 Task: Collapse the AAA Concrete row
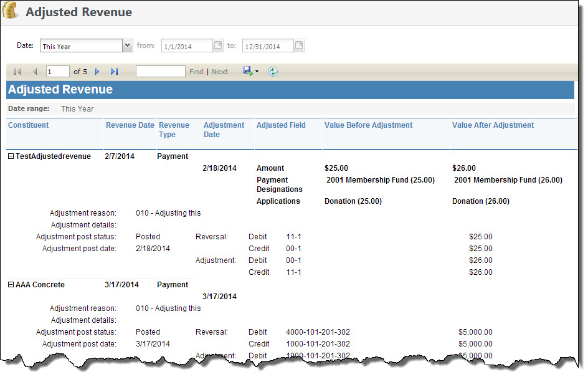pyautogui.click(x=11, y=284)
